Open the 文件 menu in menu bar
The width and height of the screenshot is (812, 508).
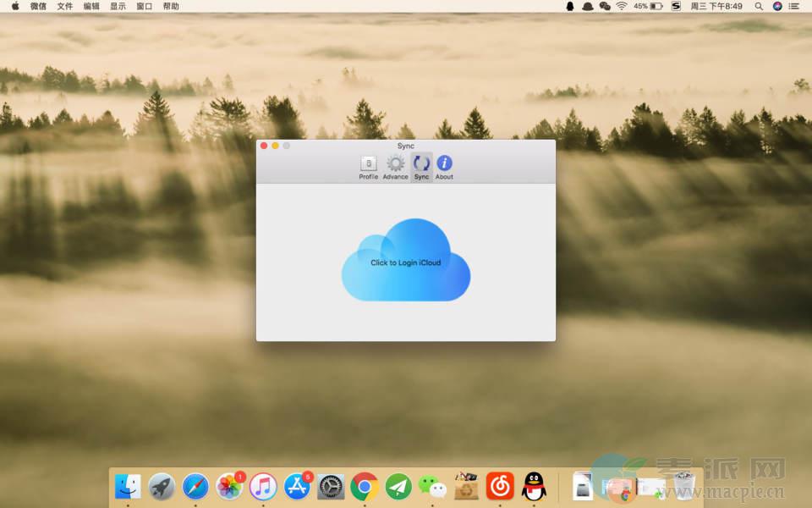tap(65, 6)
